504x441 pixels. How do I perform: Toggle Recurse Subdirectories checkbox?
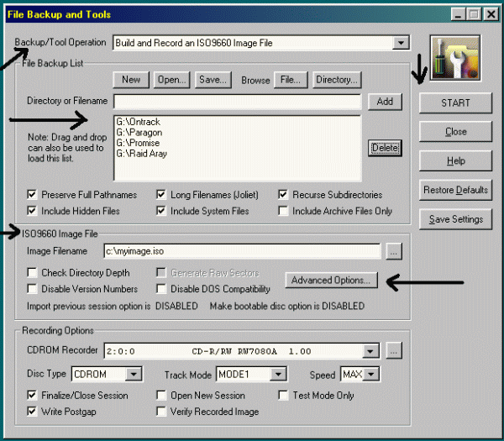(x=283, y=195)
